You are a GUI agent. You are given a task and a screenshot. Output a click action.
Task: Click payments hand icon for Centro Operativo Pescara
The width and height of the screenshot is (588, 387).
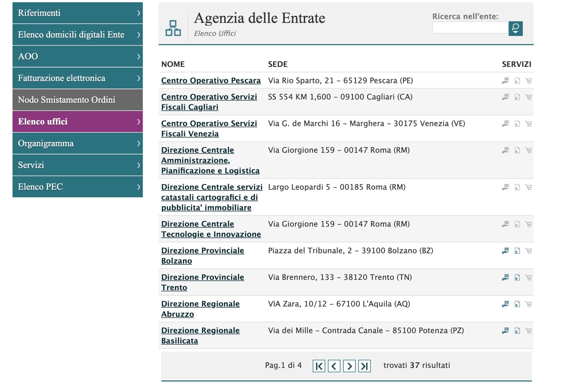tap(505, 81)
